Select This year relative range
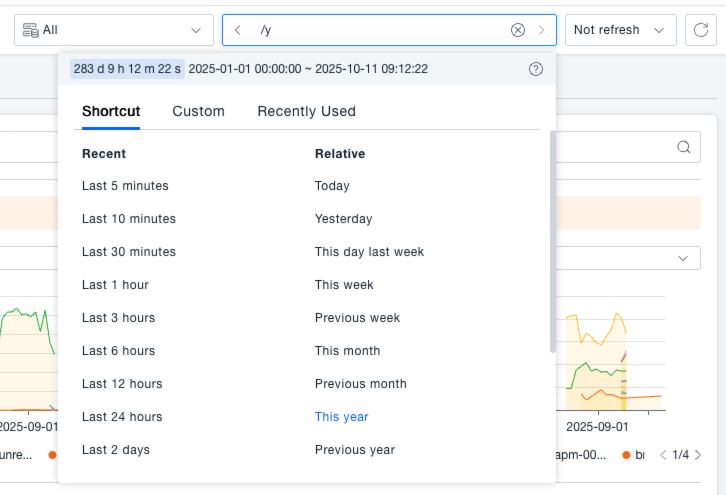The image size is (726, 495). click(341, 417)
